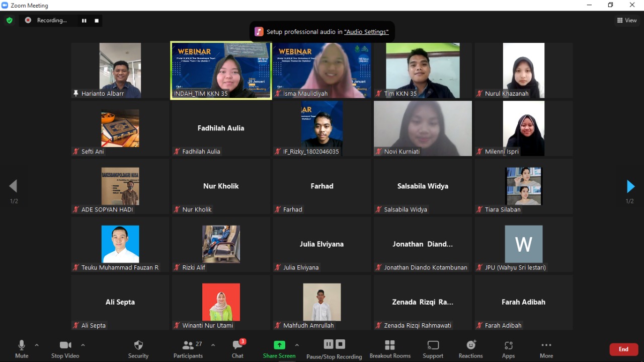
Task: Open the "Audio Settings" link
Action: (x=366, y=32)
